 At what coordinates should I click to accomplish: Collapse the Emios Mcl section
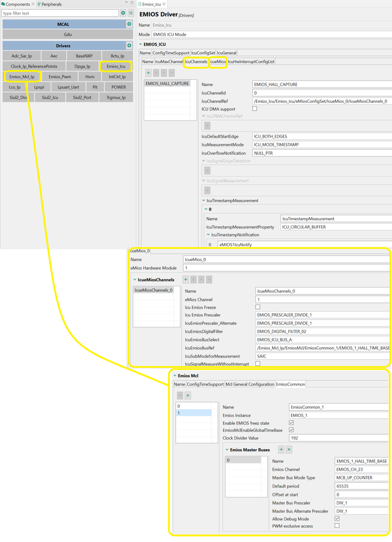175,376
